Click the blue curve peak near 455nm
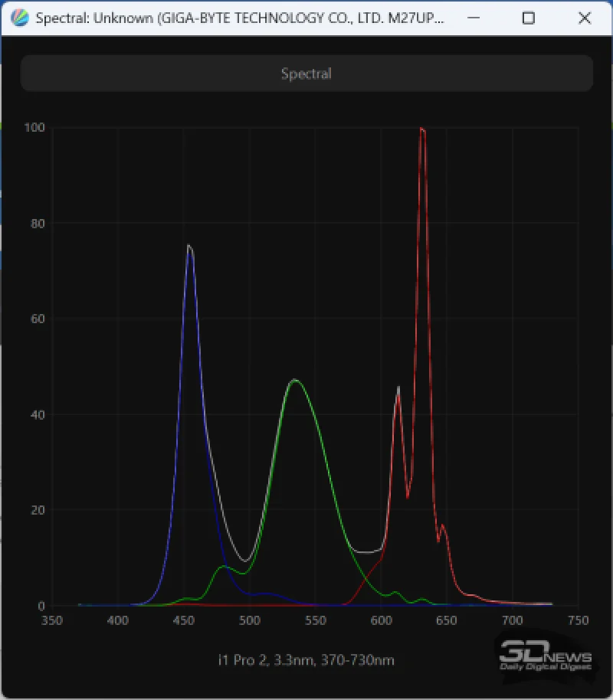The height and width of the screenshot is (700, 613). [x=188, y=247]
